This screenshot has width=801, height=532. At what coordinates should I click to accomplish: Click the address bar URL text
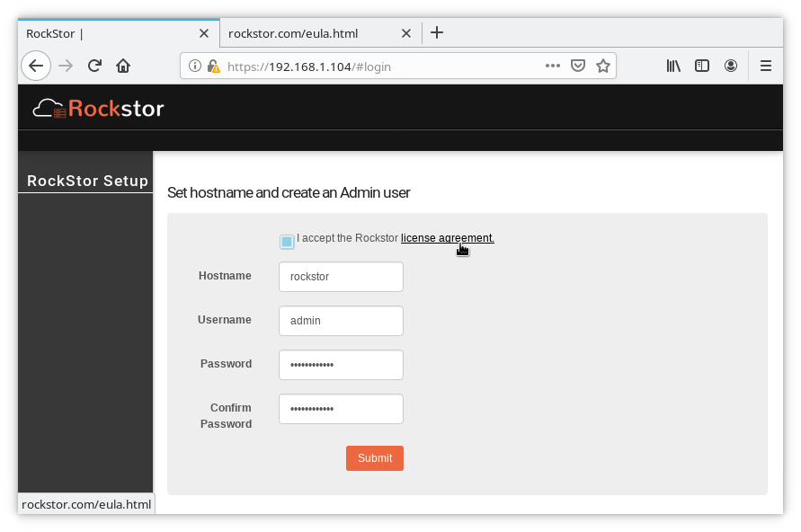[309, 66]
